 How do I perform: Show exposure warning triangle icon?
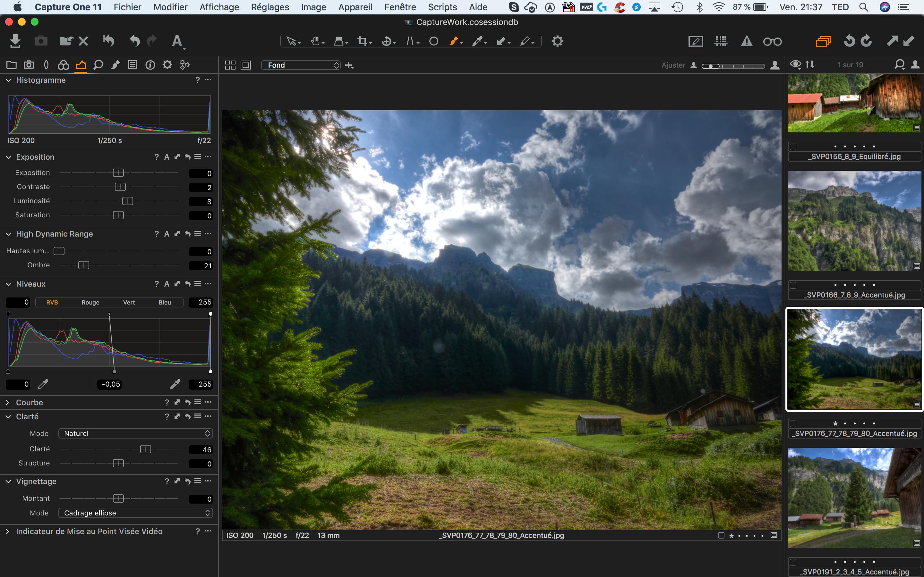pos(747,41)
